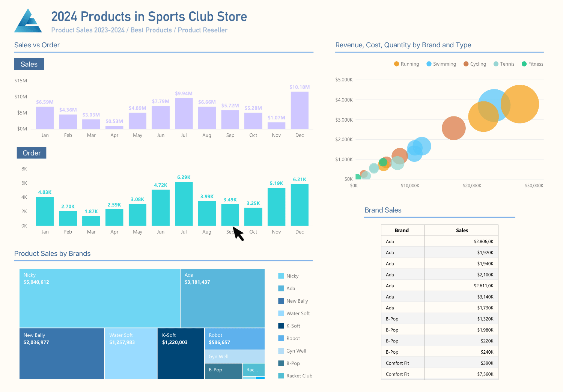Click the Sales chart label button
This screenshot has width=563, height=392.
29,64
